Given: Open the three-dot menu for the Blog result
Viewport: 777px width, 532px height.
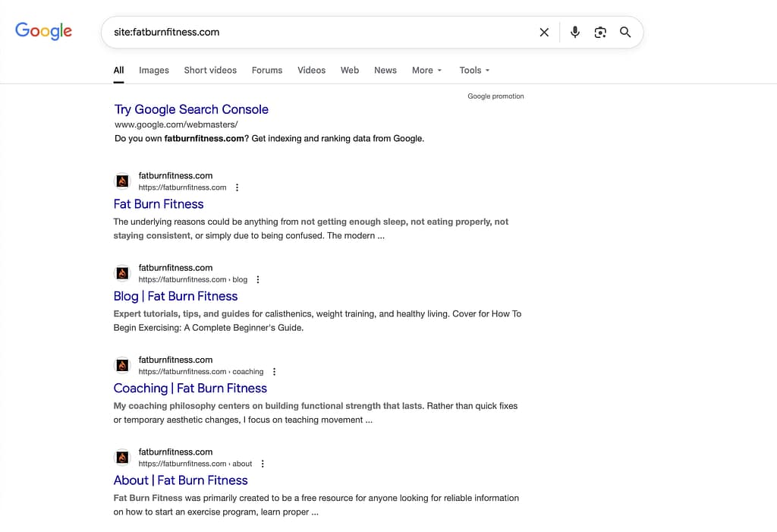Looking at the screenshot, I should pyautogui.click(x=257, y=279).
